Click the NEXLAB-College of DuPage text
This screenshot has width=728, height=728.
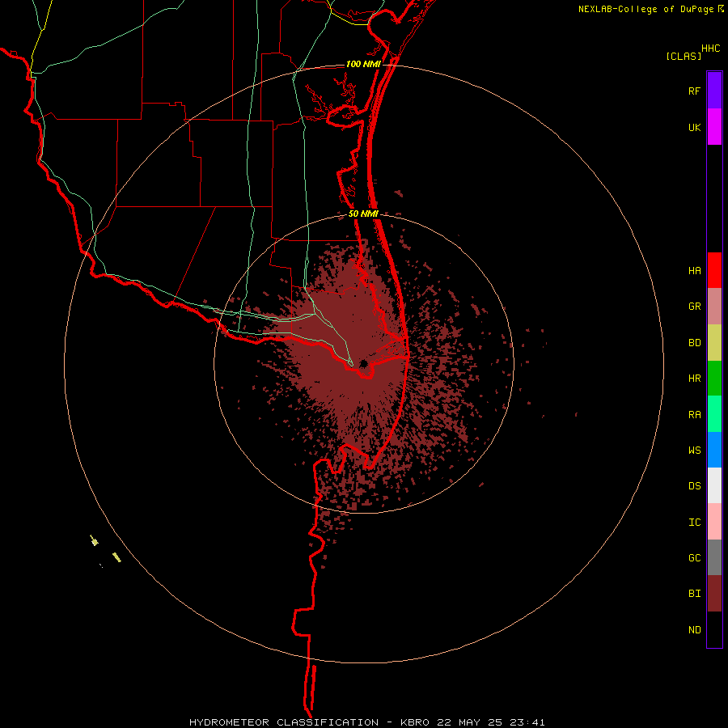pyautogui.click(x=645, y=9)
